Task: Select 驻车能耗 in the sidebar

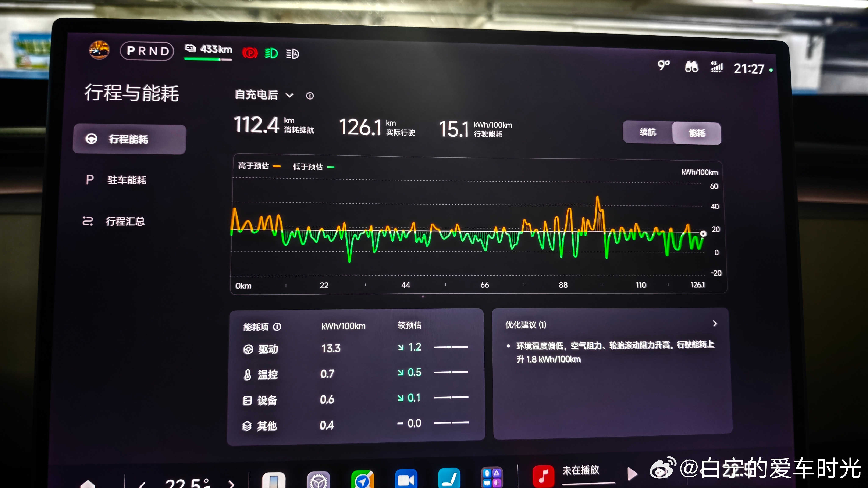Action: [127, 180]
